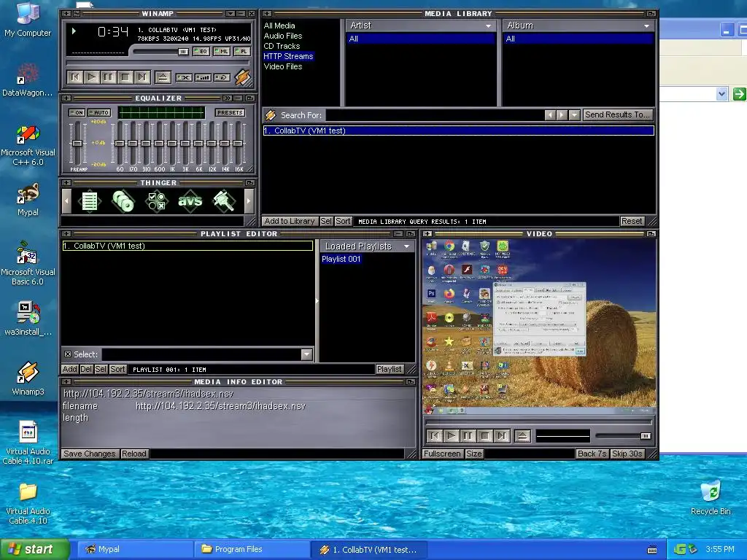This screenshot has width=747, height=560.
Task: Open Media Library discs icon in Thinger
Action: [x=123, y=201]
